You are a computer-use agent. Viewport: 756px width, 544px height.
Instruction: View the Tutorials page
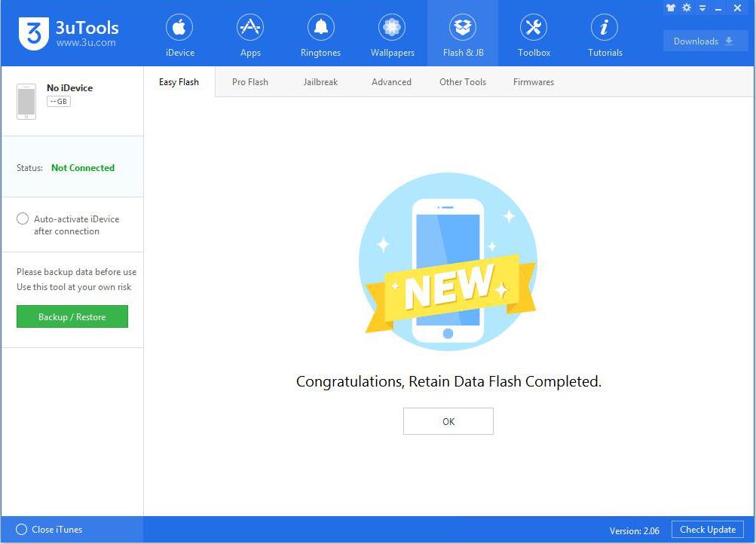pos(604,33)
